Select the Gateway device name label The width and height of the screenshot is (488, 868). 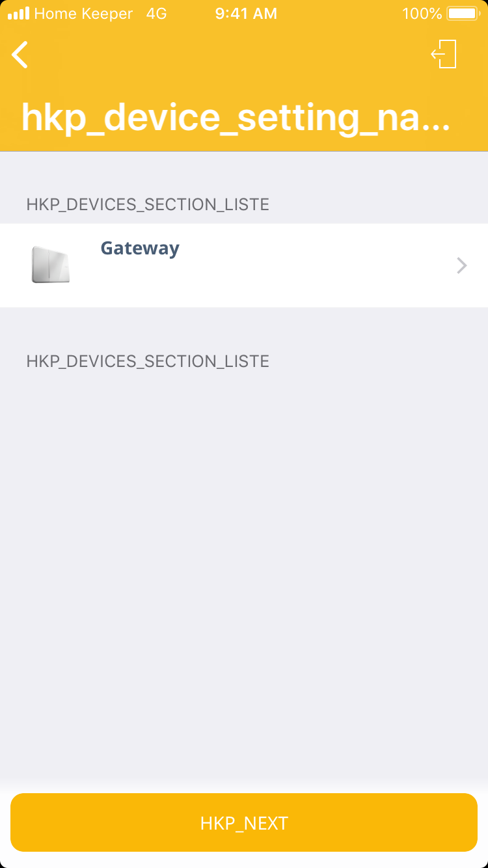(140, 249)
